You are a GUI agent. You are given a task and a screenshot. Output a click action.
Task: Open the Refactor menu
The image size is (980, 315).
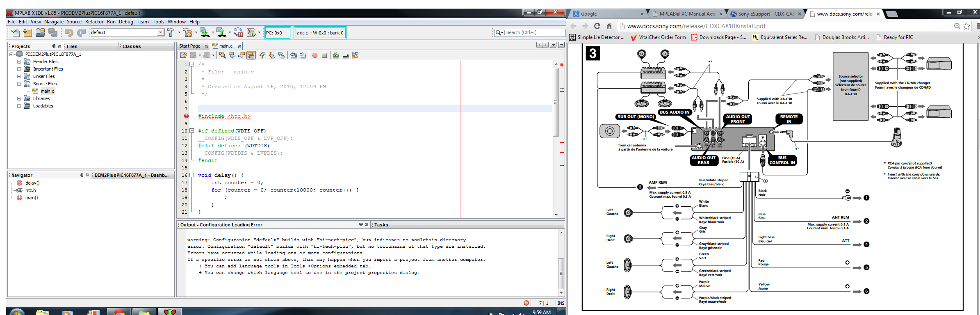click(x=94, y=22)
